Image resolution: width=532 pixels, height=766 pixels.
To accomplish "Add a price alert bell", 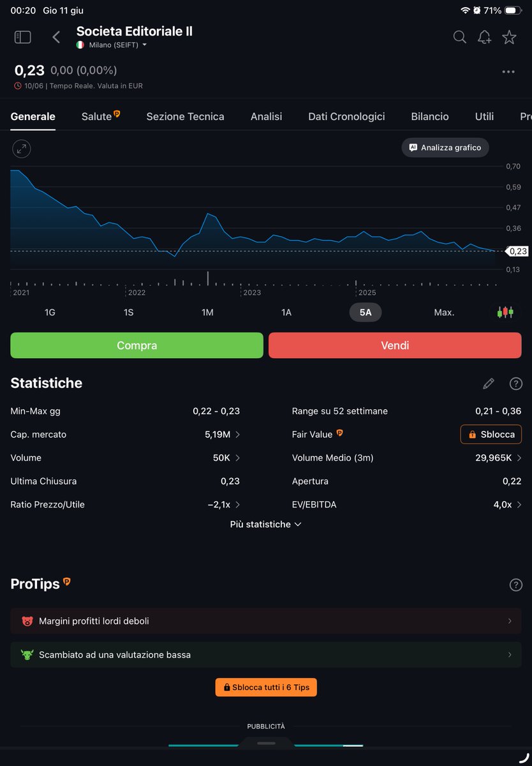I will 484,37.
